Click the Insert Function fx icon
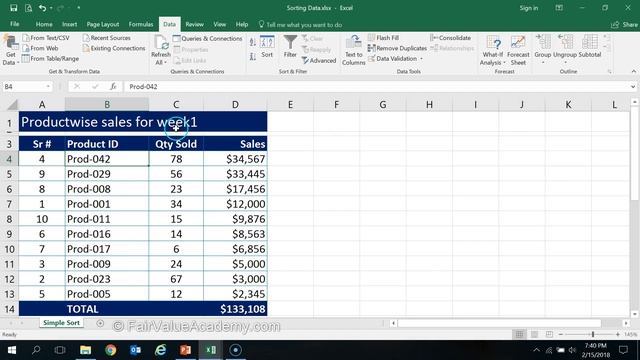Image resolution: width=640 pixels, height=360 pixels. pyautogui.click(x=113, y=87)
